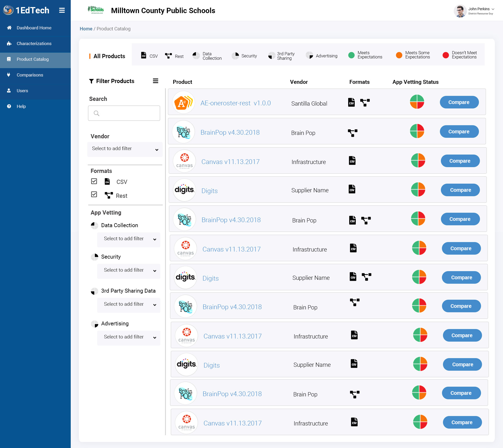Click CSV format icon in AE-oneroster-rest row
The image size is (503, 448).
pyautogui.click(x=351, y=102)
